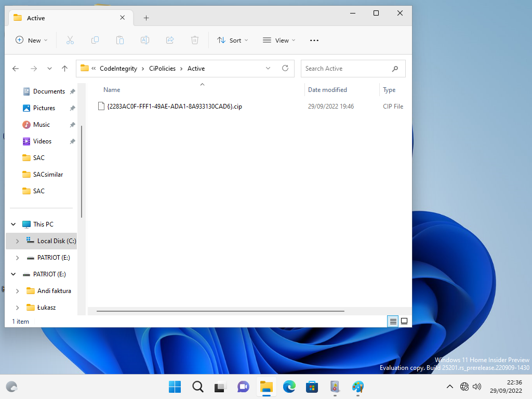532x399 pixels.
Task: Unpin Documents from Quick access
Action: (x=72, y=91)
